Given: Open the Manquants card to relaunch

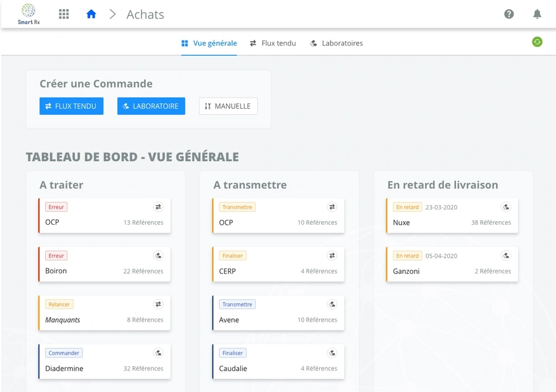Looking at the screenshot, I should 104,313.
